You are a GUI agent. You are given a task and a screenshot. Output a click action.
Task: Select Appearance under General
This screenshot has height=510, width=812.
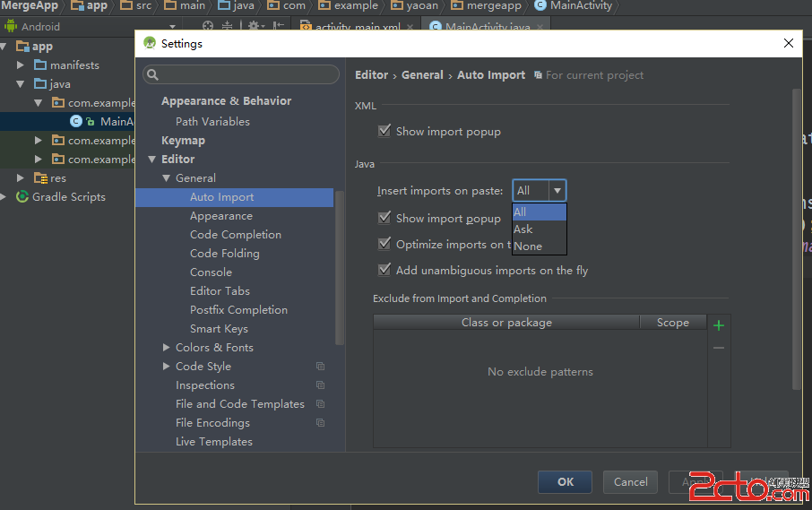221,216
